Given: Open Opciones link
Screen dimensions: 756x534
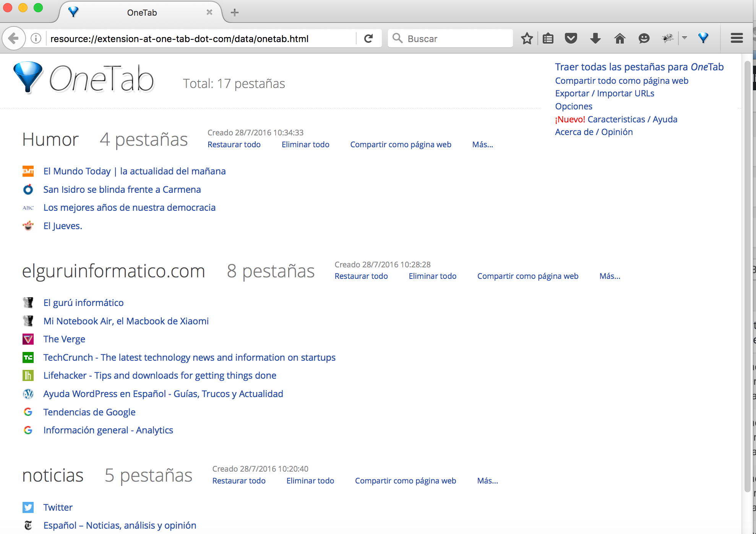Looking at the screenshot, I should [x=574, y=106].
